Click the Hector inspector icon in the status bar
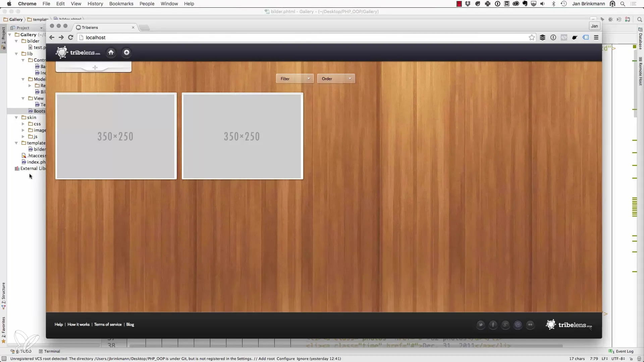This screenshot has height=362, width=644. [639, 359]
